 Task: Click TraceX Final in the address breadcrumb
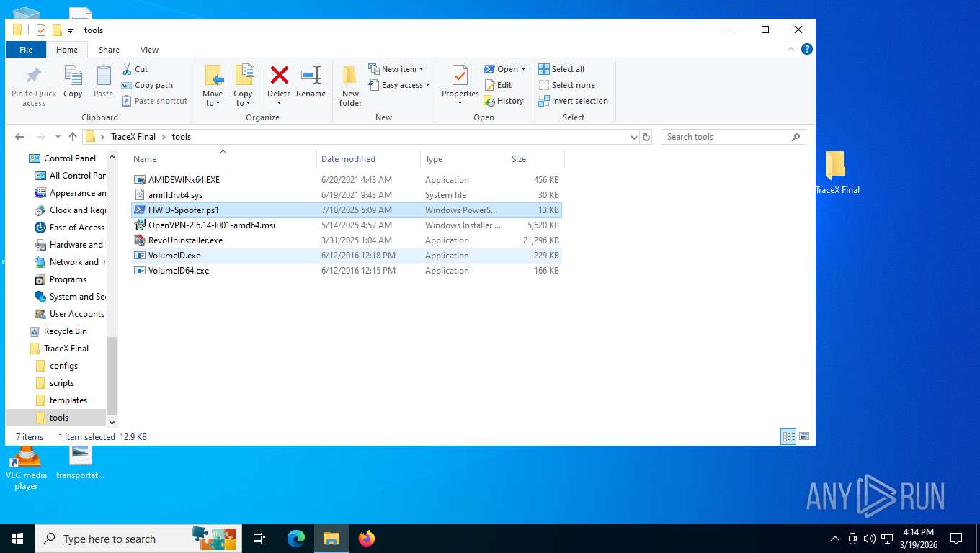point(133,137)
